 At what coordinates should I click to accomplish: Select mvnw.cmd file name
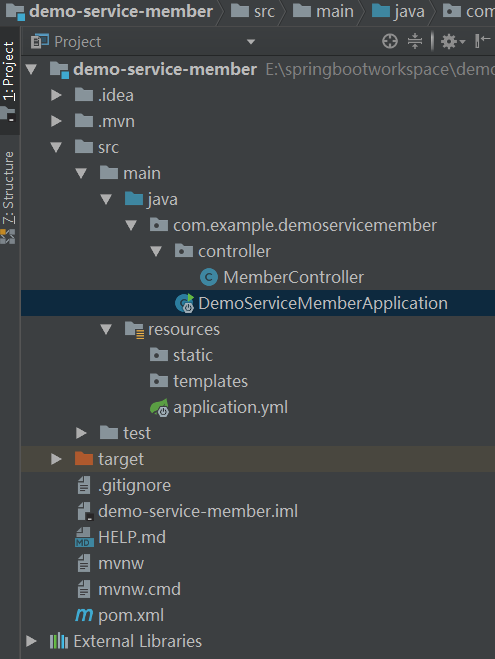tap(140, 590)
